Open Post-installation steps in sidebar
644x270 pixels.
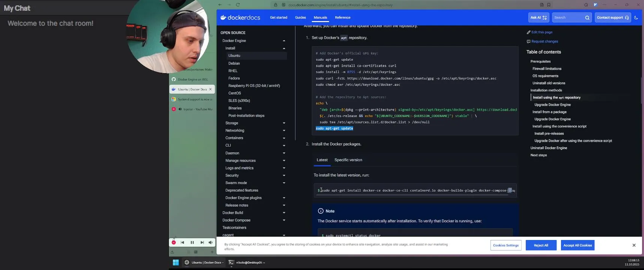click(246, 115)
